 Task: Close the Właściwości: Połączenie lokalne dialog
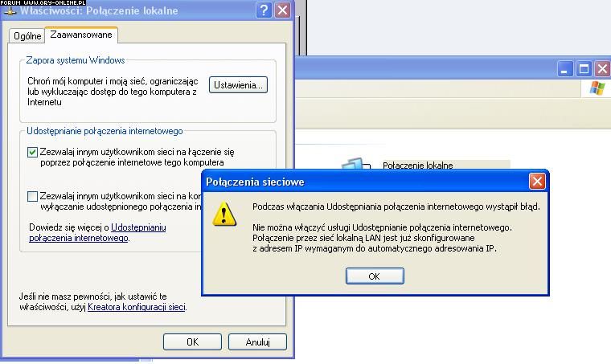[x=282, y=10]
